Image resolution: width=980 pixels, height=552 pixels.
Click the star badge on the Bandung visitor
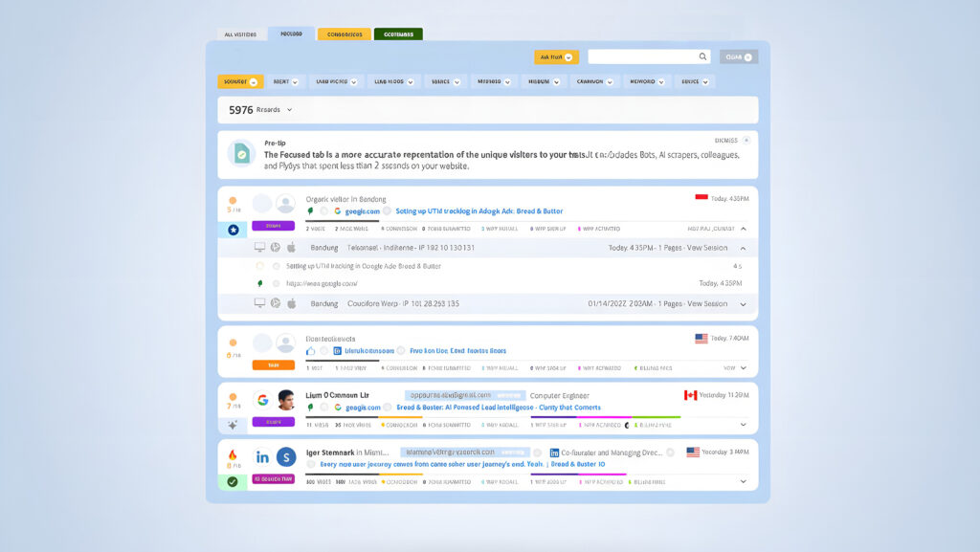click(x=233, y=231)
